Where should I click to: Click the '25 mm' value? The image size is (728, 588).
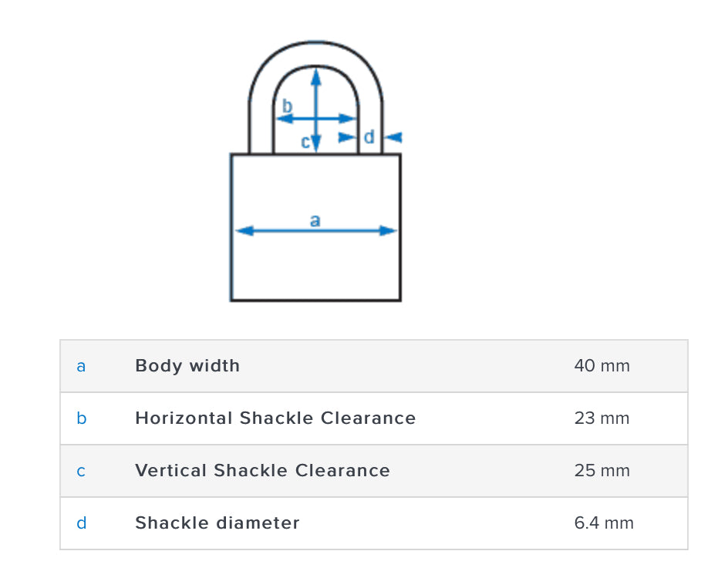coord(602,471)
